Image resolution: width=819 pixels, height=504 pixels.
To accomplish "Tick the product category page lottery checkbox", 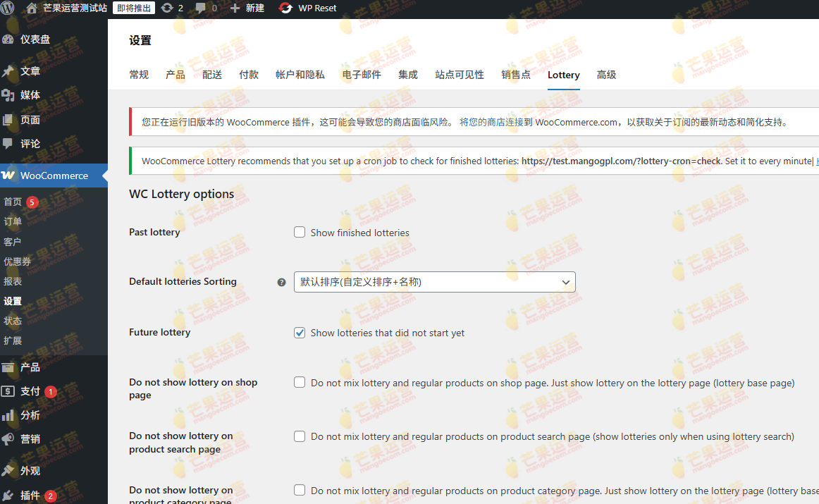I will coord(300,490).
